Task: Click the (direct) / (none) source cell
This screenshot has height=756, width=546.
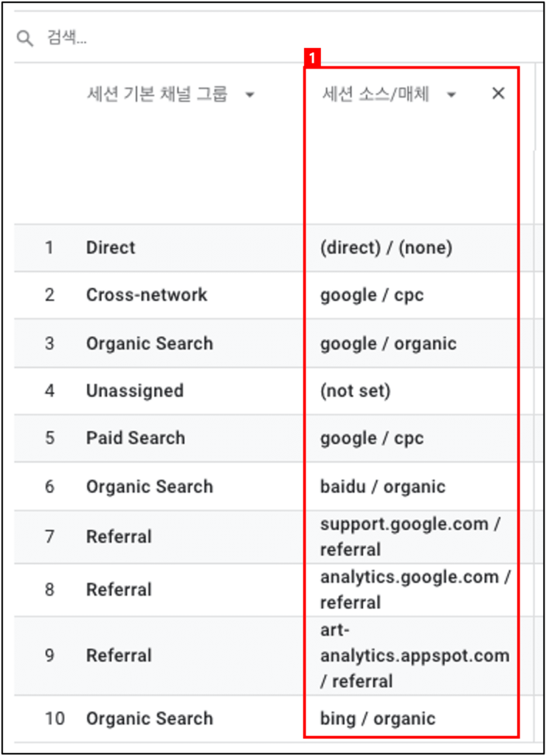Action: [387, 248]
